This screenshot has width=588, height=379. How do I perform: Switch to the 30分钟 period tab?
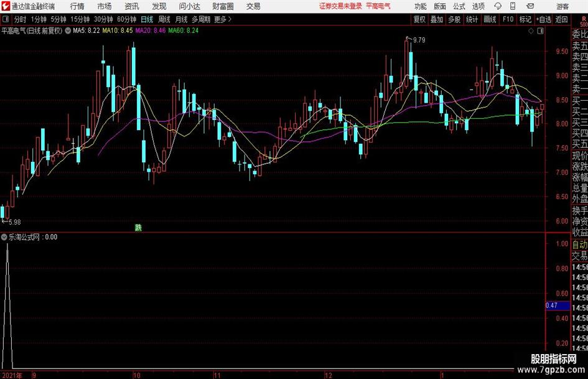point(103,19)
